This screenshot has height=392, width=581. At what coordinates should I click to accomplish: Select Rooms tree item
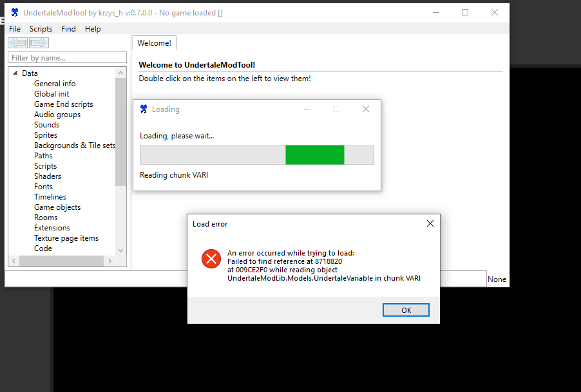pyautogui.click(x=46, y=218)
